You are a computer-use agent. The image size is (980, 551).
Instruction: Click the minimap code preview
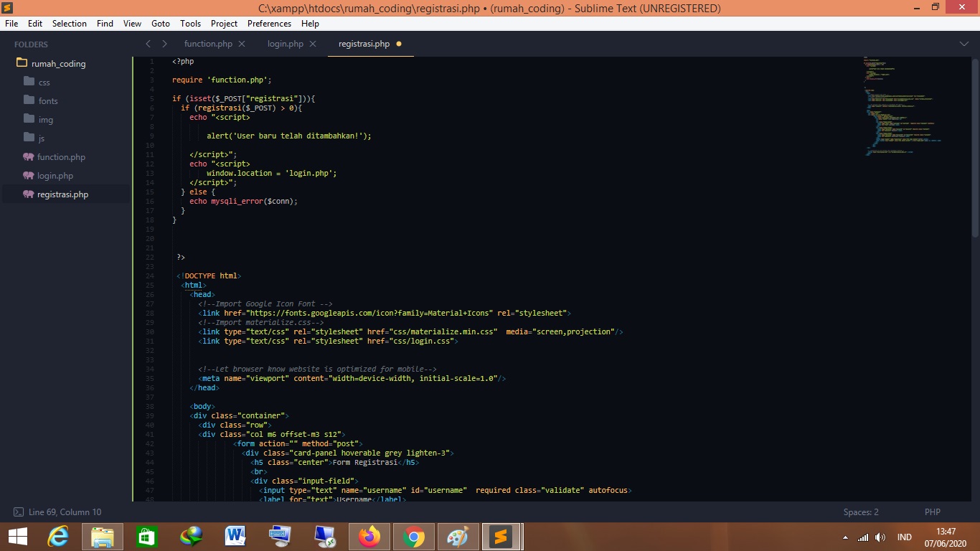[x=900, y=108]
